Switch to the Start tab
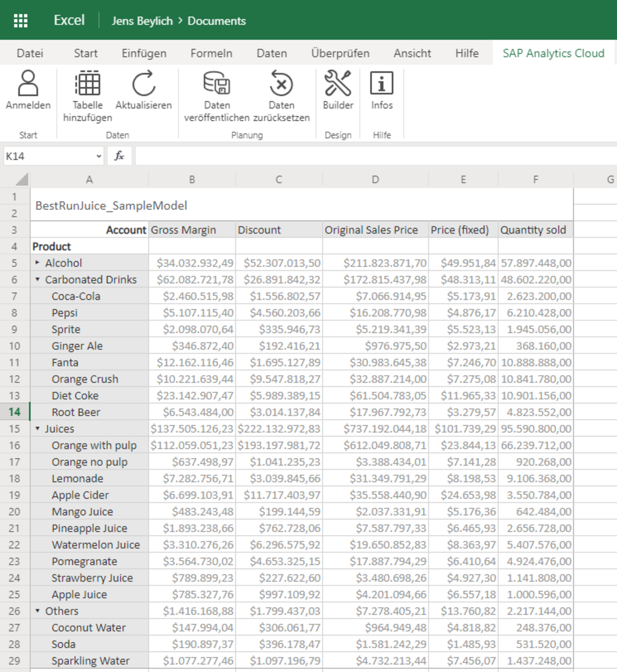 [86, 53]
